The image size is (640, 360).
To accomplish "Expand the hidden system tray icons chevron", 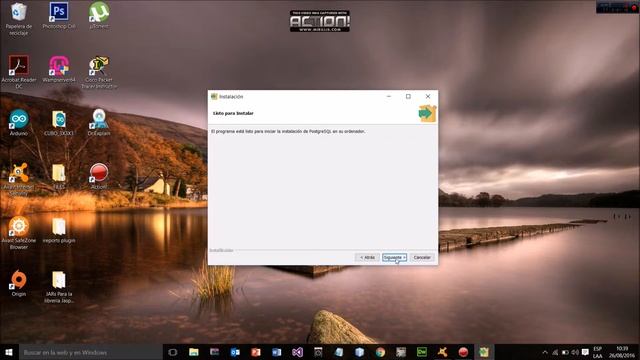I will click(545, 352).
